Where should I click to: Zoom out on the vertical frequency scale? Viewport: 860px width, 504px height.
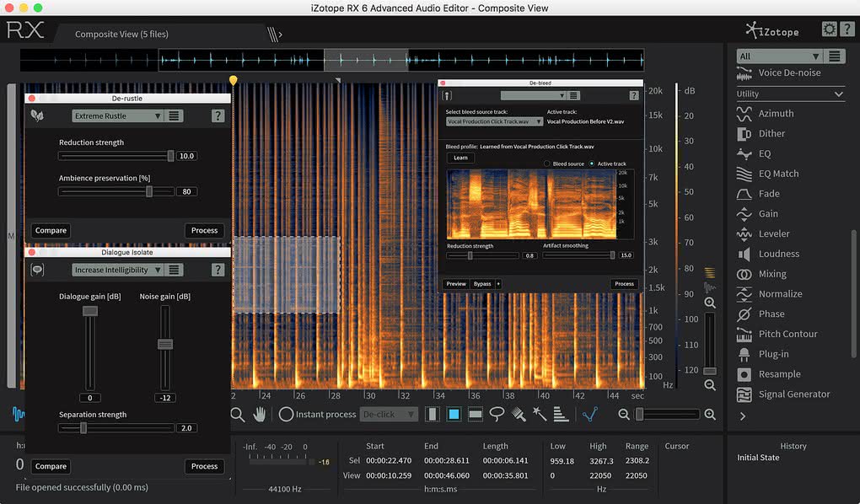coord(710,385)
